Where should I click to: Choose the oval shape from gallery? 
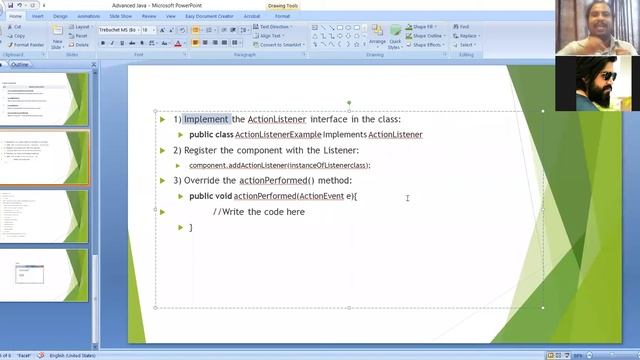pyautogui.click(x=348, y=27)
